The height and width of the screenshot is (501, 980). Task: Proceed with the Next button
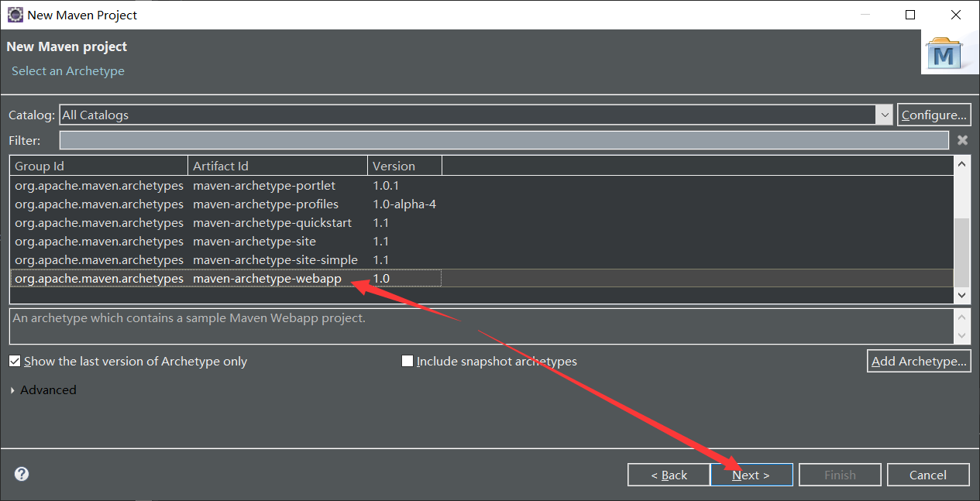click(751, 475)
